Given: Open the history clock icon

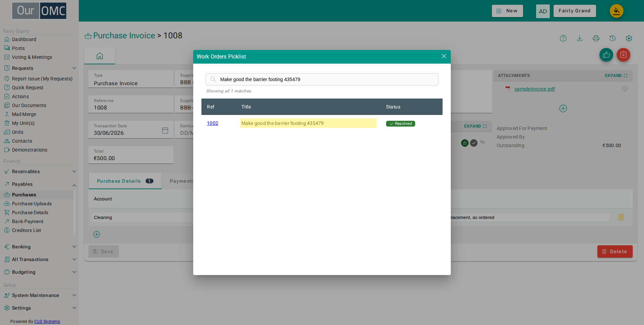Looking at the screenshot, I should [x=612, y=38].
